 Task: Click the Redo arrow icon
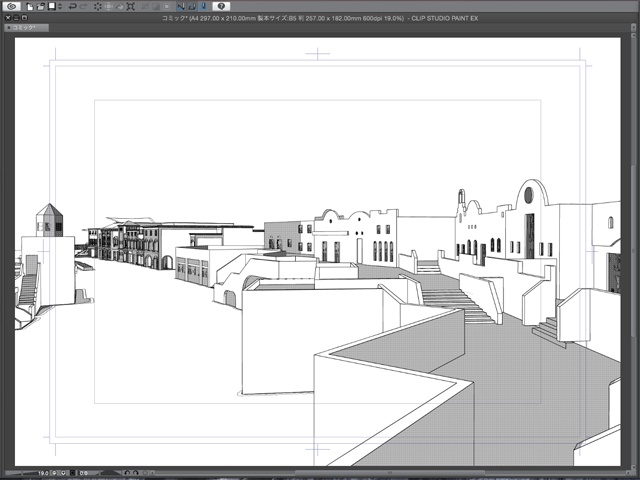point(84,7)
